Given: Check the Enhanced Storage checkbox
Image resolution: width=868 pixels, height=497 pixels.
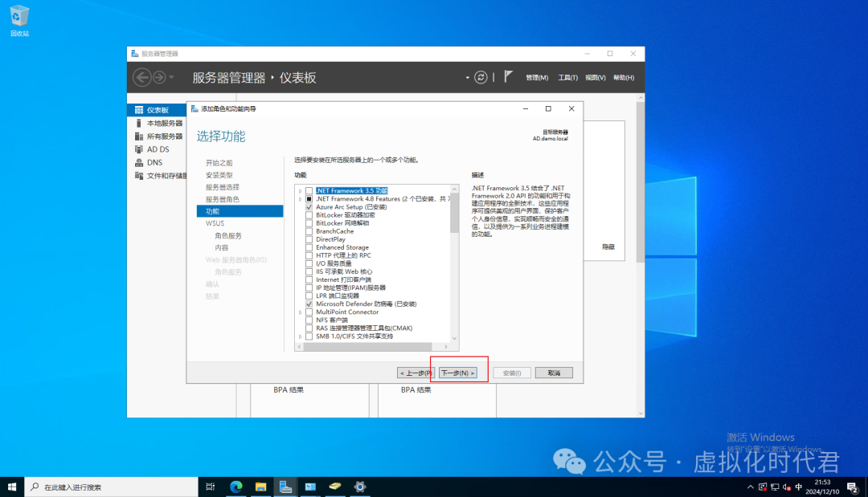Looking at the screenshot, I should 309,247.
